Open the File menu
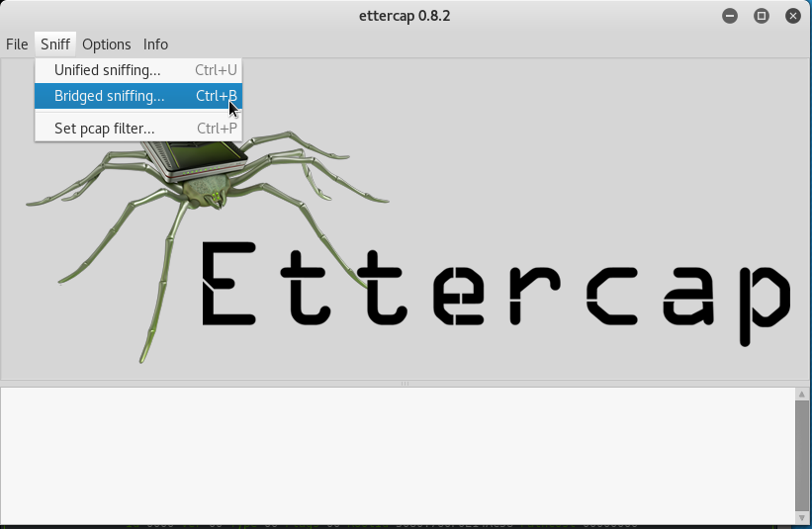Image resolution: width=812 pixels, height=529 pixels. 17,44
